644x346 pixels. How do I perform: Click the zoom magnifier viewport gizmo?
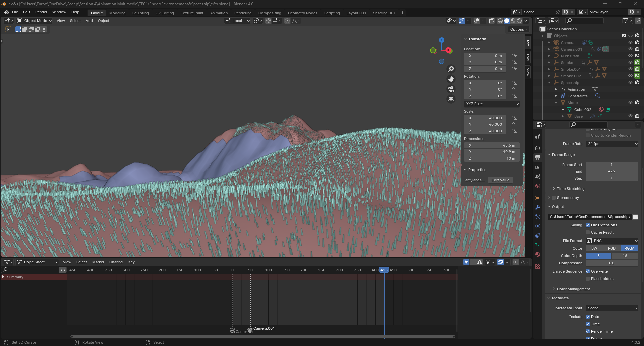(x=451, y=69)
